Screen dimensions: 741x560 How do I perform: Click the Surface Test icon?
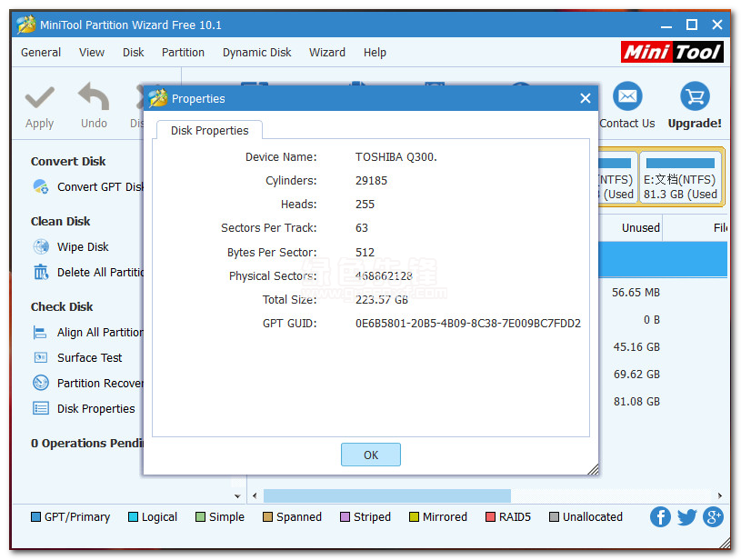tap(41, 358)
